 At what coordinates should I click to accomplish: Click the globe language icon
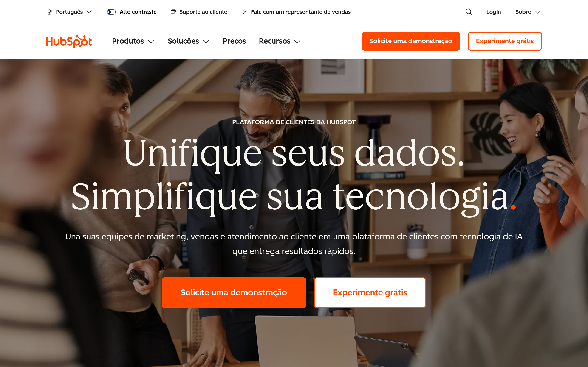coord(50,12)
